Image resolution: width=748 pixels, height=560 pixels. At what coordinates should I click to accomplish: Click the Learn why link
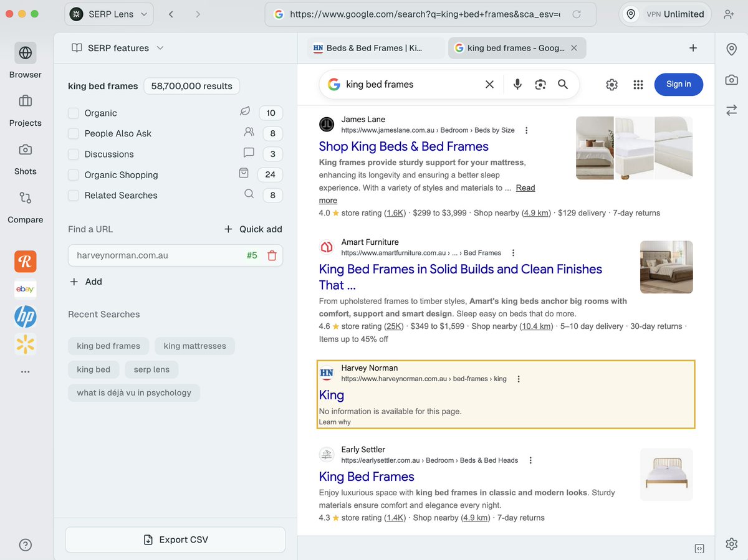(335, 422)
